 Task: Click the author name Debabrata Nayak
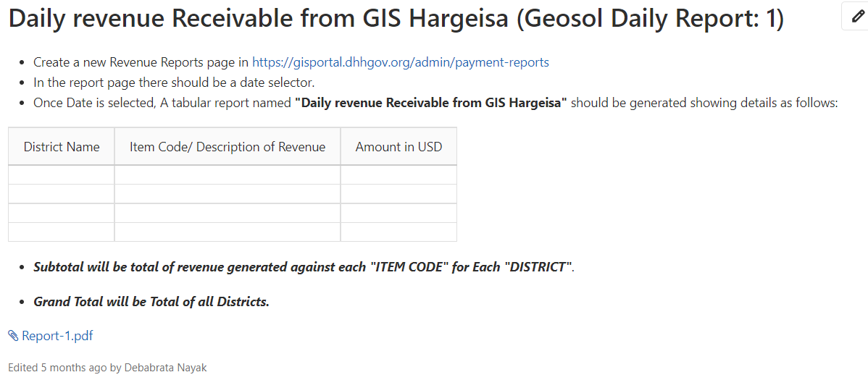(165, 367)
